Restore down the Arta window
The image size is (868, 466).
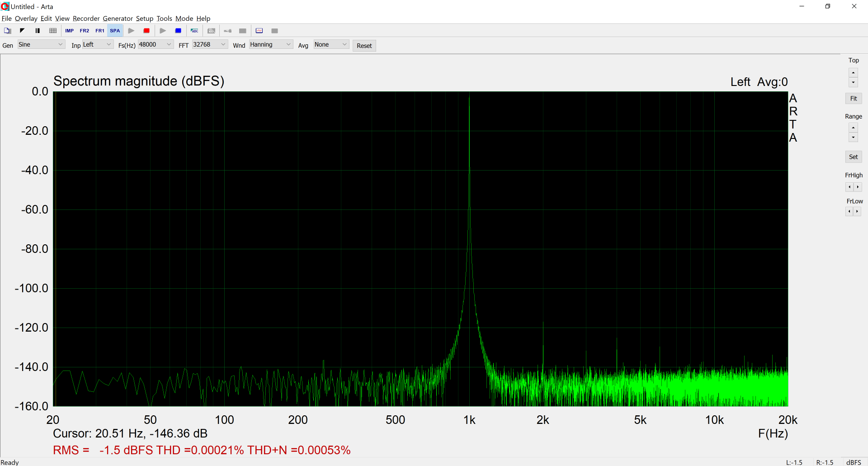[828, 6]
